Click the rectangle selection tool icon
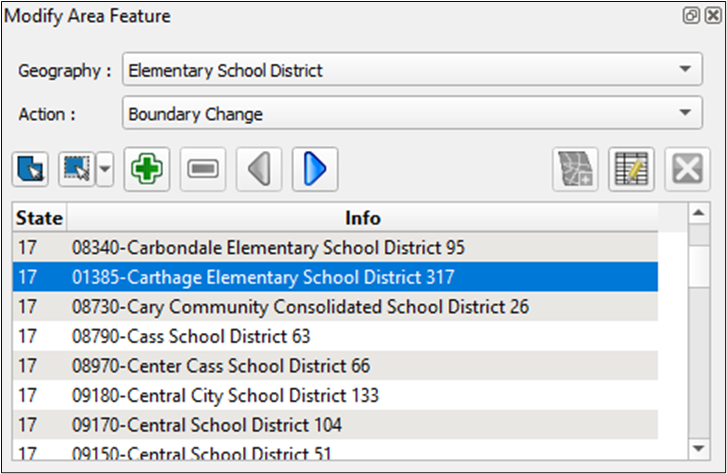 (76, 169)
